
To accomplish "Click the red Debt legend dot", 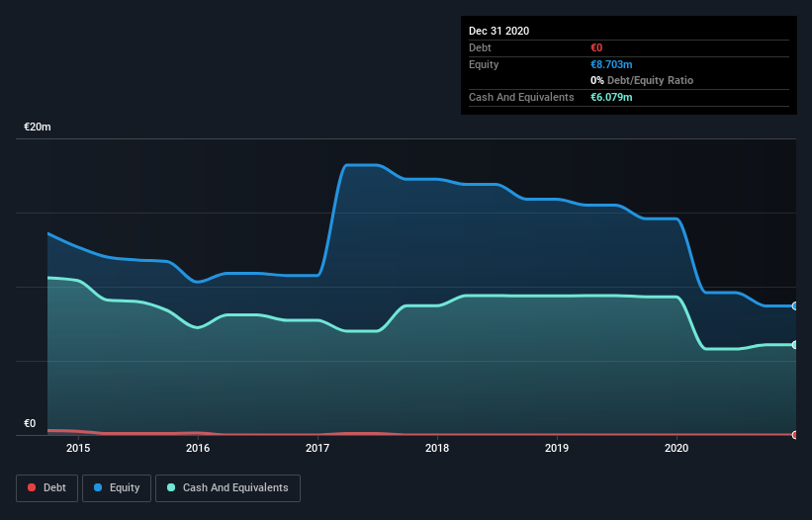I will [32, 487].
